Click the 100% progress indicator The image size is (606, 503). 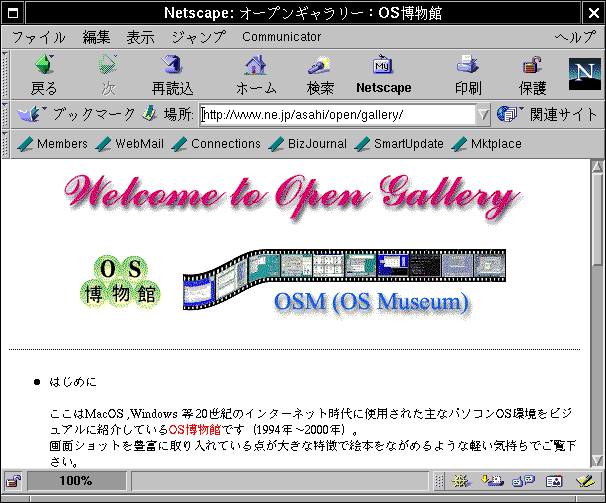coord(76,481)
